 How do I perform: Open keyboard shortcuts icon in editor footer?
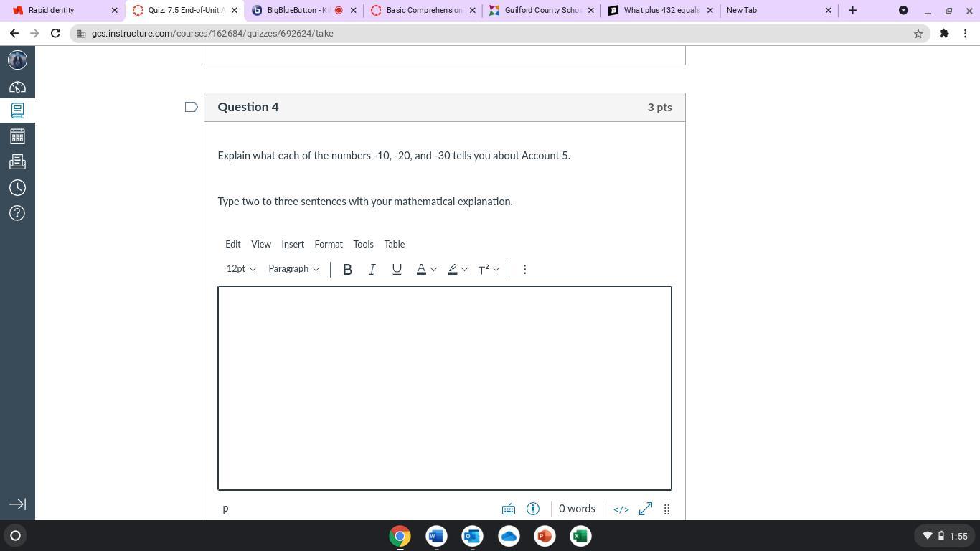pyautogui.click(x=509, y=509)
